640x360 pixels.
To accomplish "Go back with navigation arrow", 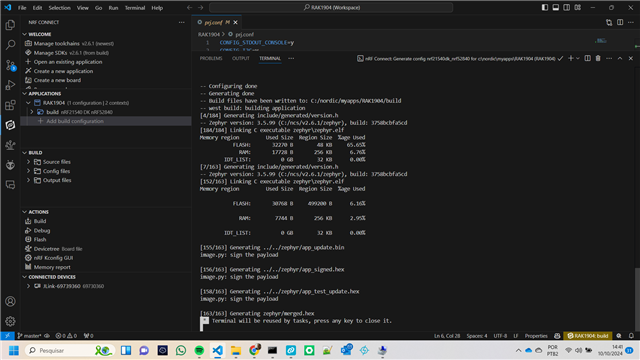I will point(189,7).
